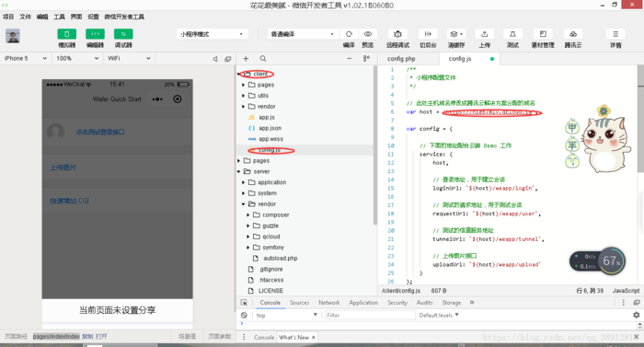Image resolution: width=644 pixels, height=347 pixels.
Task: Toggle the green Debugger panel button
Action: coord(123,34)
